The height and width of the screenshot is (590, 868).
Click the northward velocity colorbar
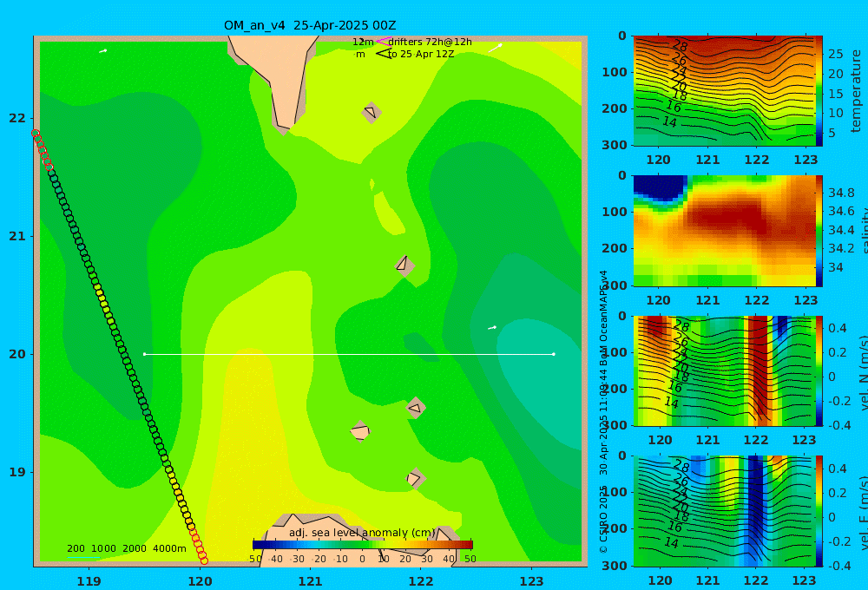point(819,370)
